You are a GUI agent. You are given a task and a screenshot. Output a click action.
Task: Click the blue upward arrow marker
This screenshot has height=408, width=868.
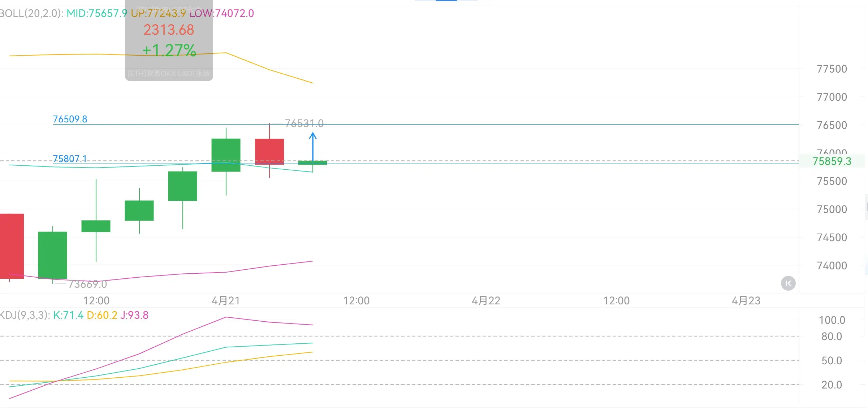point(313,146)
